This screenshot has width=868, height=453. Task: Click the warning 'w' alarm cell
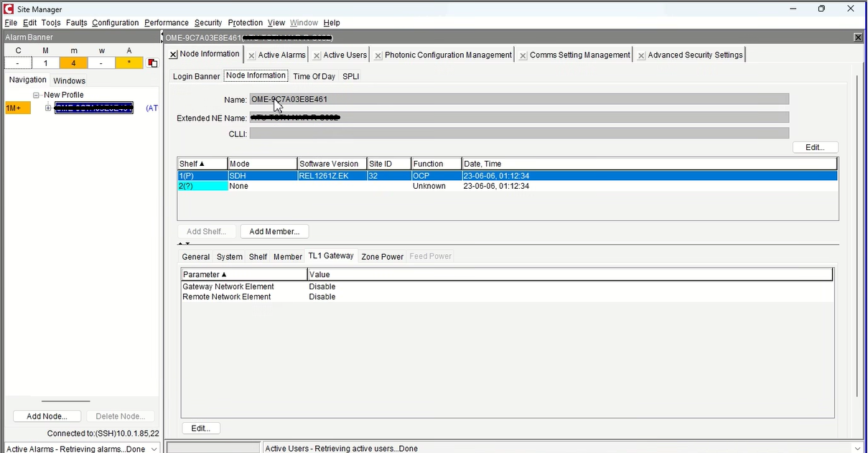[101, 62]
